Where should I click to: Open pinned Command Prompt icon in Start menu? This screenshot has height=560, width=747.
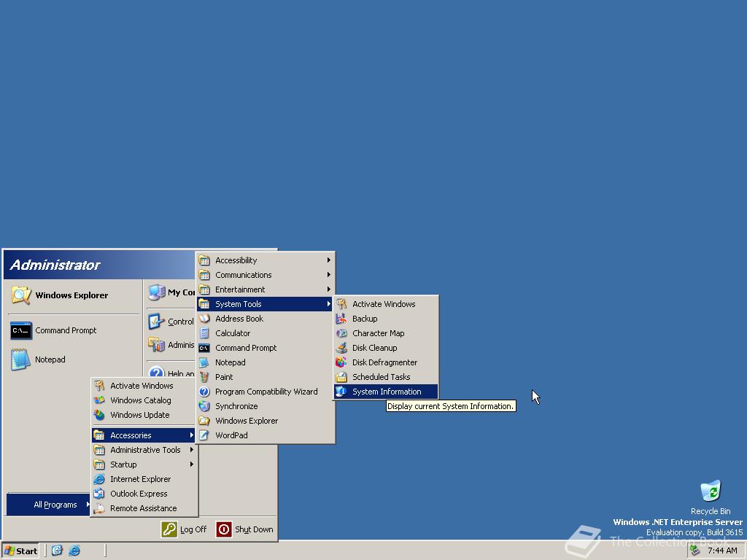pyautogui.click(x=21, y=330)
